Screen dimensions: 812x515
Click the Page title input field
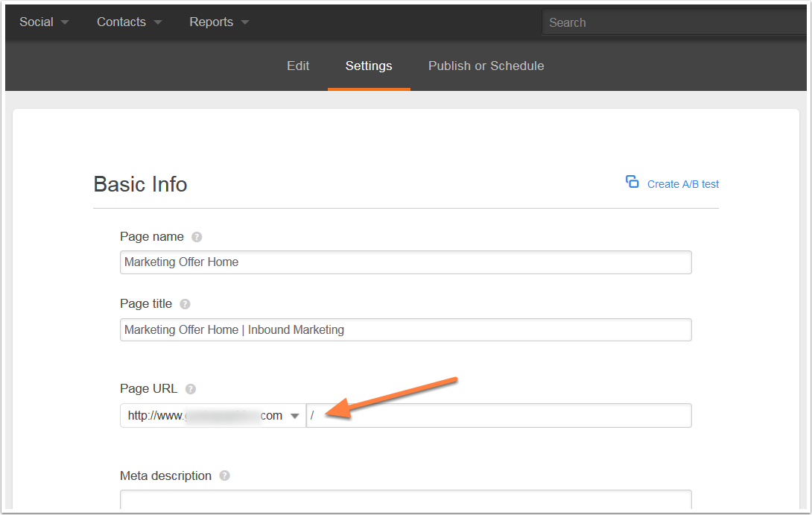[405, 329]
